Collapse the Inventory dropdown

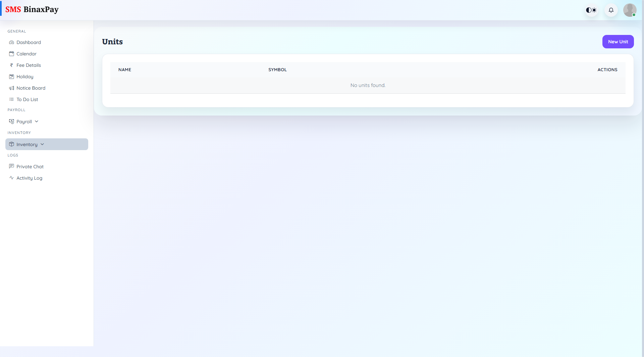pyautogui.click(x=42, y=144)
